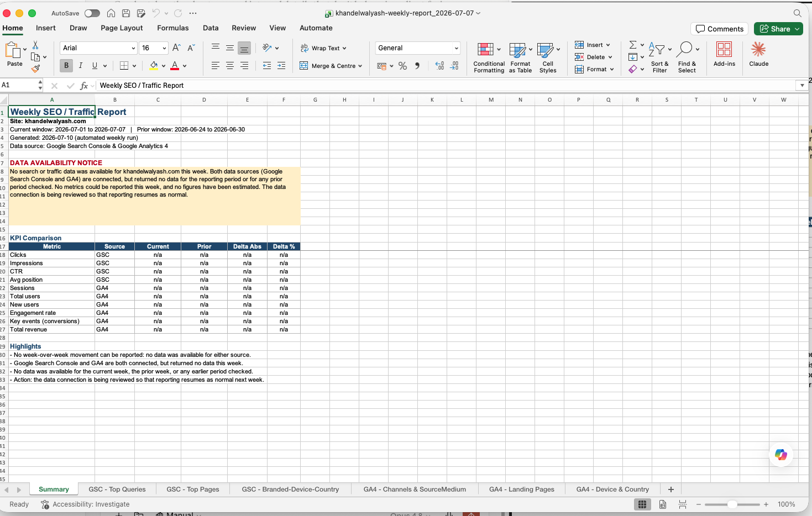Decrease decimal places
This screenshot has width=812, height=516.
click(x=454, y=66)
